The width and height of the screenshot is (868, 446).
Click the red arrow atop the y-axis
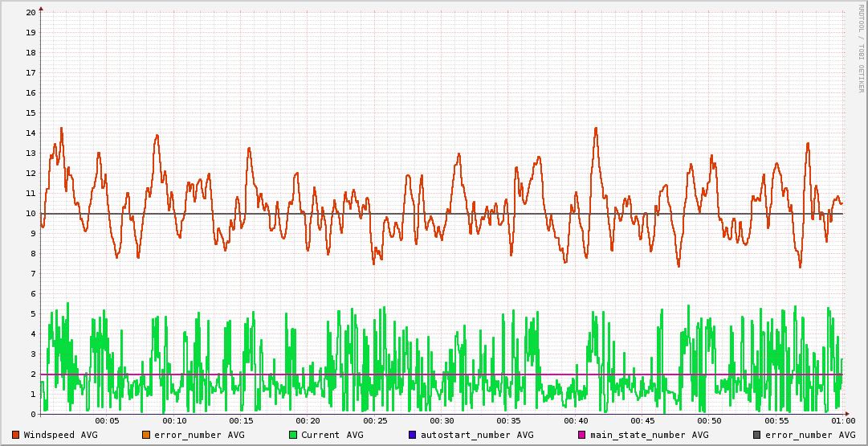[x=40, y=8]
